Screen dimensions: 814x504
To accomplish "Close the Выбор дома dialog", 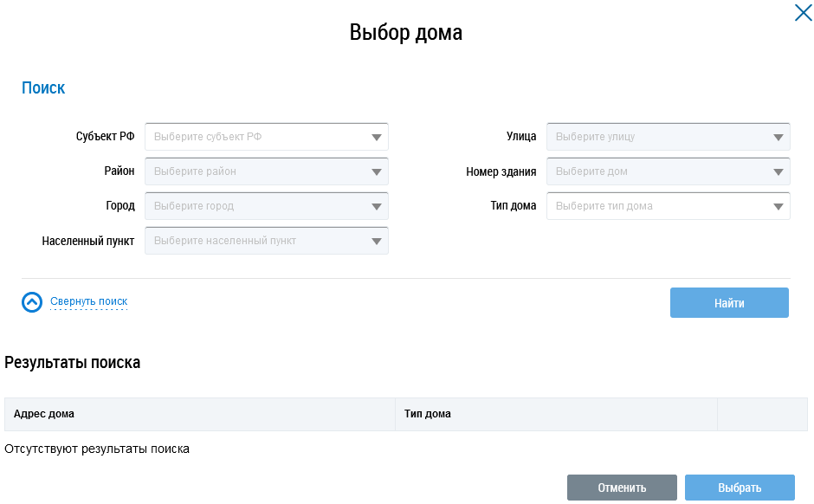I will tap(803, 13).
